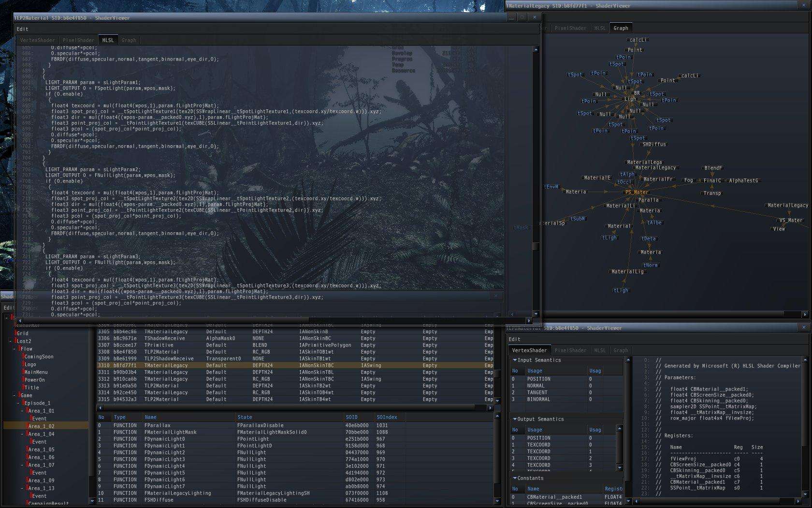Image resolution: width=812 pixels, height=508 pixels.
Task: Collapse the Lost2 tree branch
Action: click(x=11, y=341)
